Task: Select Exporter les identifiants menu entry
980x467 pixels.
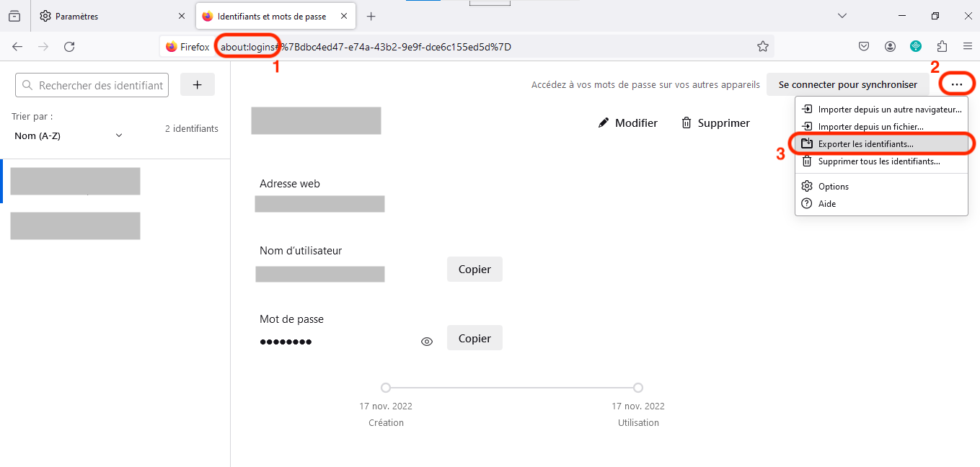Action: 865,144
